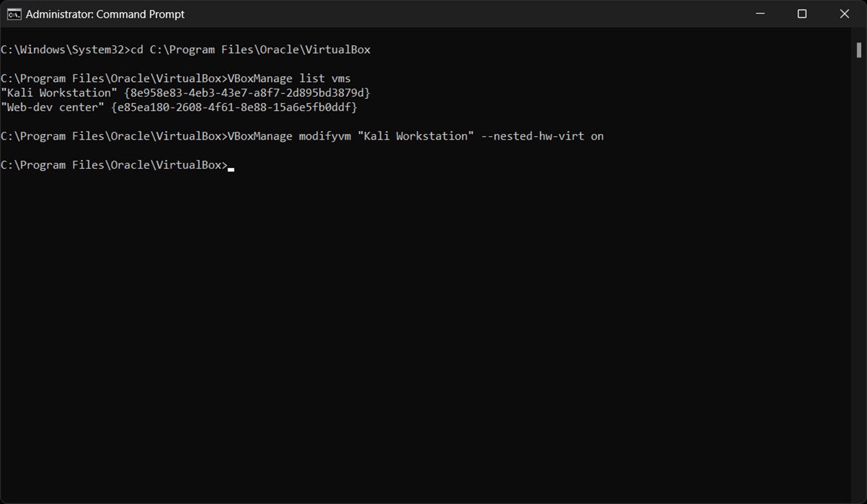The width and height of the screenshot is (867, 504).
Task: Click the Web-dev center VM name
Action: coord(53,107)
